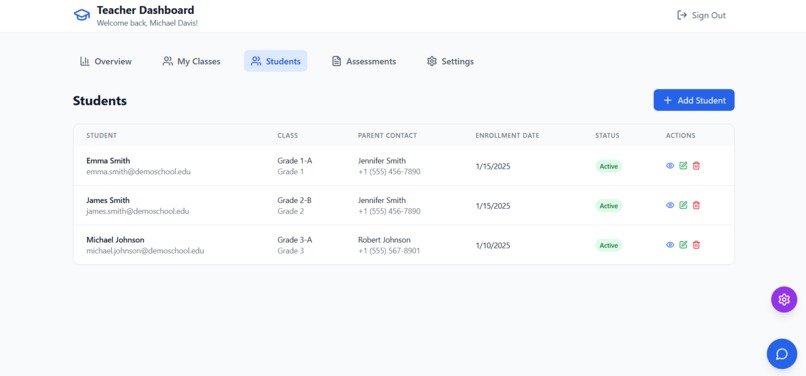Click the Grade 1-A class cell
Viewport: 806px width, 376px height.
295,160
